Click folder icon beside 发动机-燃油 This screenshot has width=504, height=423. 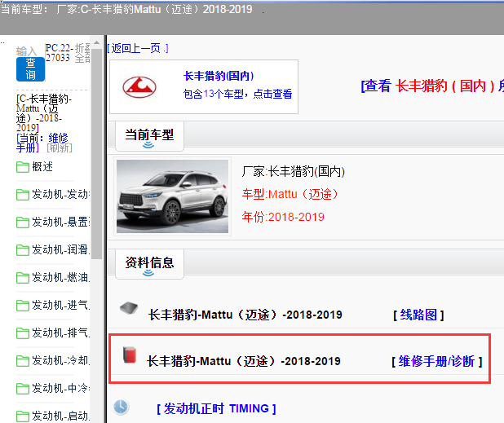tap(23, 278)
